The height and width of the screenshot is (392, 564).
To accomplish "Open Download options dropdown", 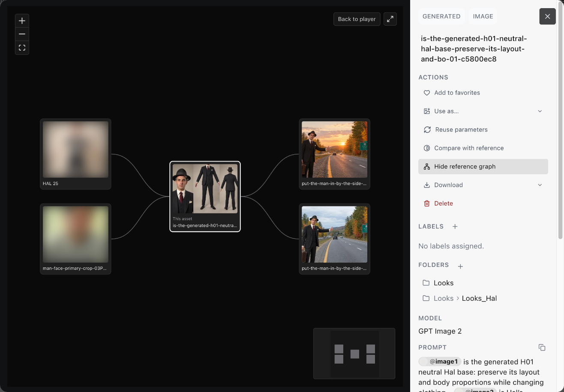I will (483, 185).
